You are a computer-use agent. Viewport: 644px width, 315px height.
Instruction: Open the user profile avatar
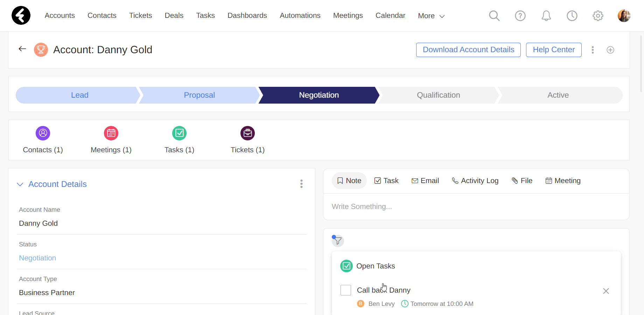(624, 16)
